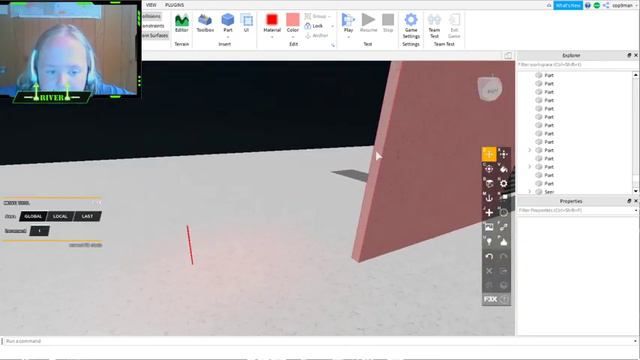Image resolution: width=640 pixels, height=360 pixels.
Task: Click the F3X redo arrow
Action: pyautogui.click(x=504, y=257)
